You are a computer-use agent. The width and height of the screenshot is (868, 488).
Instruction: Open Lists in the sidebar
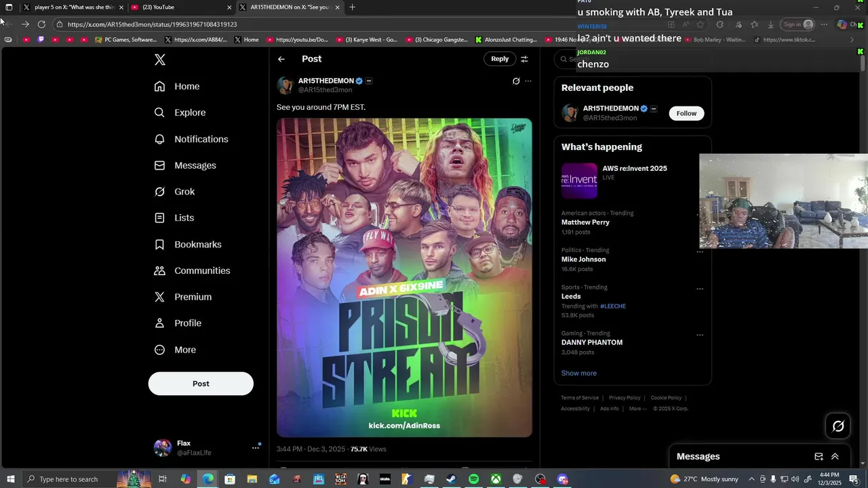pos(174,218)
